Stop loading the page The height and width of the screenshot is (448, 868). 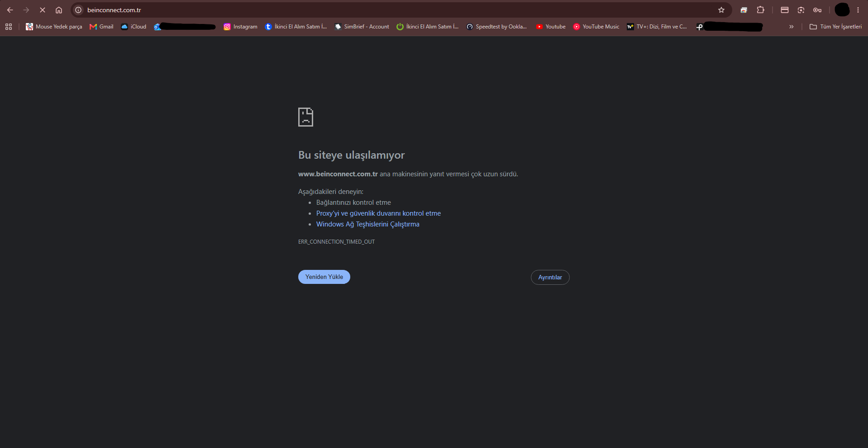pyautogui.click(x=43, y=10)
